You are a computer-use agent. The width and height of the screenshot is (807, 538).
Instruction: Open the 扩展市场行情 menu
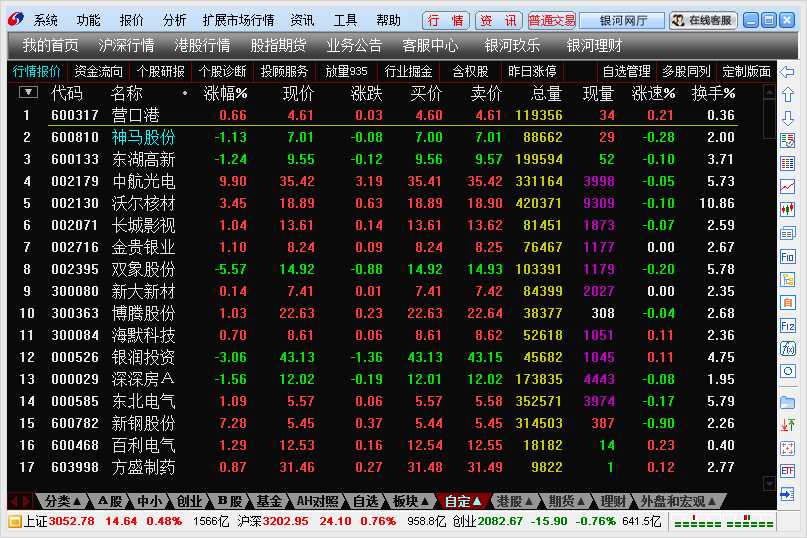click(x=238, y=20)
